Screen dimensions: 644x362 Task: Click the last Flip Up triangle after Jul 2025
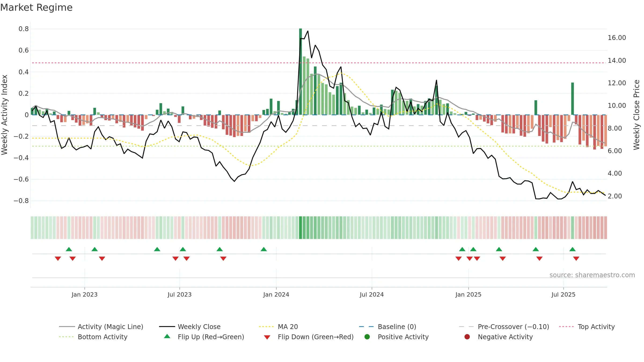coord(572,249)
